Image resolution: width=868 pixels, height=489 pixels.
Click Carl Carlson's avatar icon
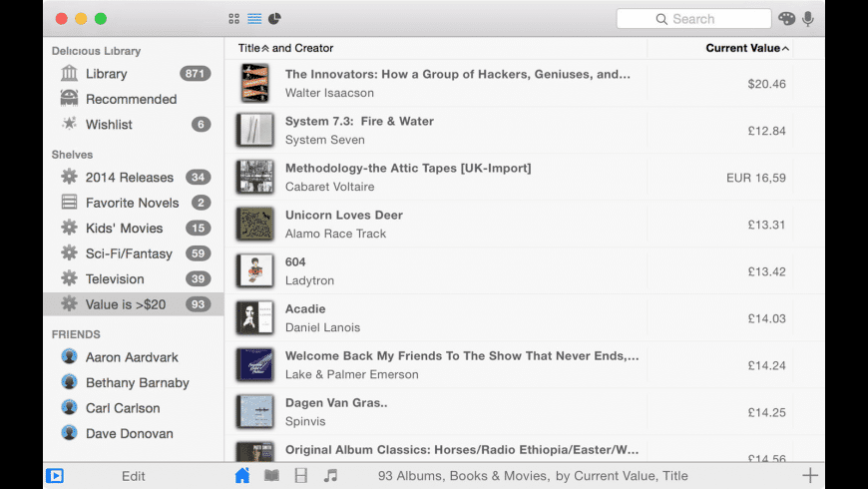click(x=69, y=407)
